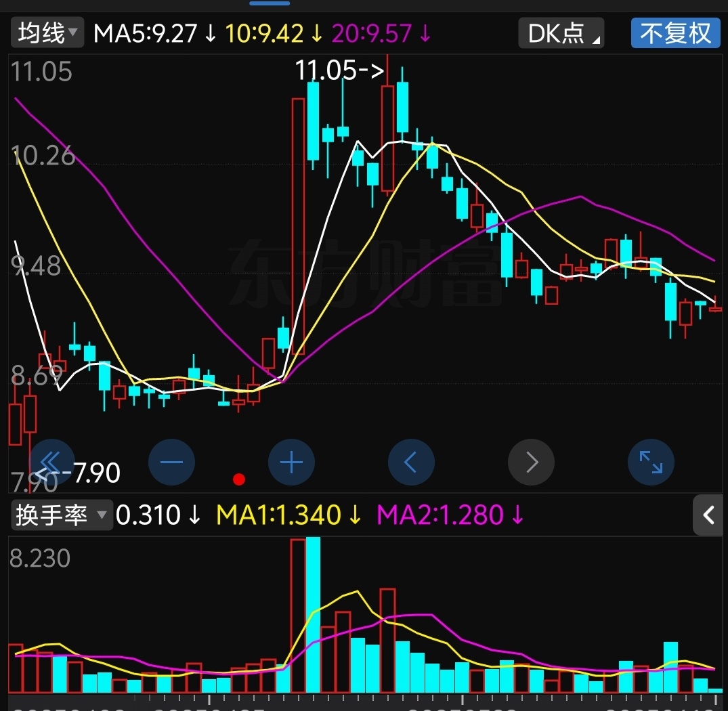Open the DK点 options menu

[561, 33]
